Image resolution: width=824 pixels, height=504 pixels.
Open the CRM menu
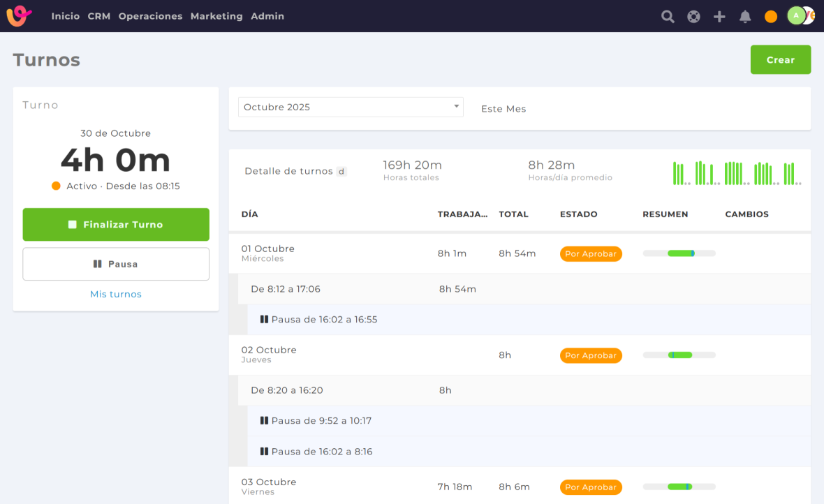pos(98,16)
